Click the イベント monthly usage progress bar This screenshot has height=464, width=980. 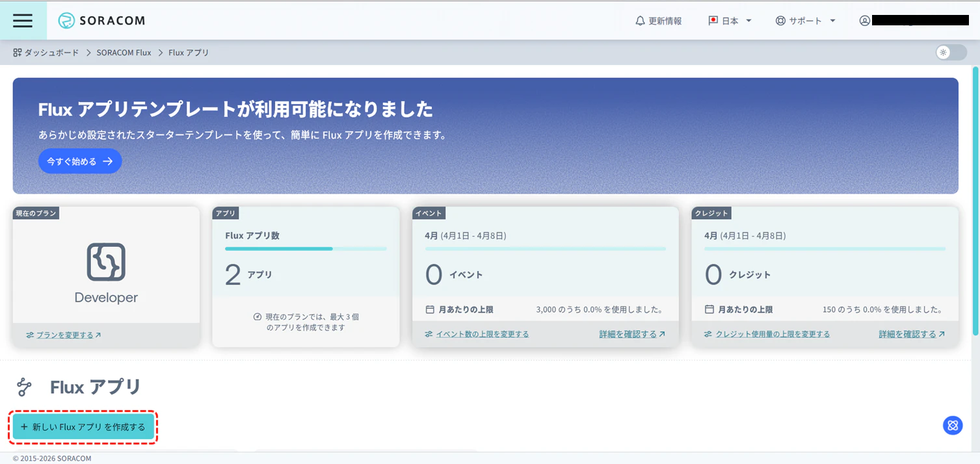click(x=546, y=248)
